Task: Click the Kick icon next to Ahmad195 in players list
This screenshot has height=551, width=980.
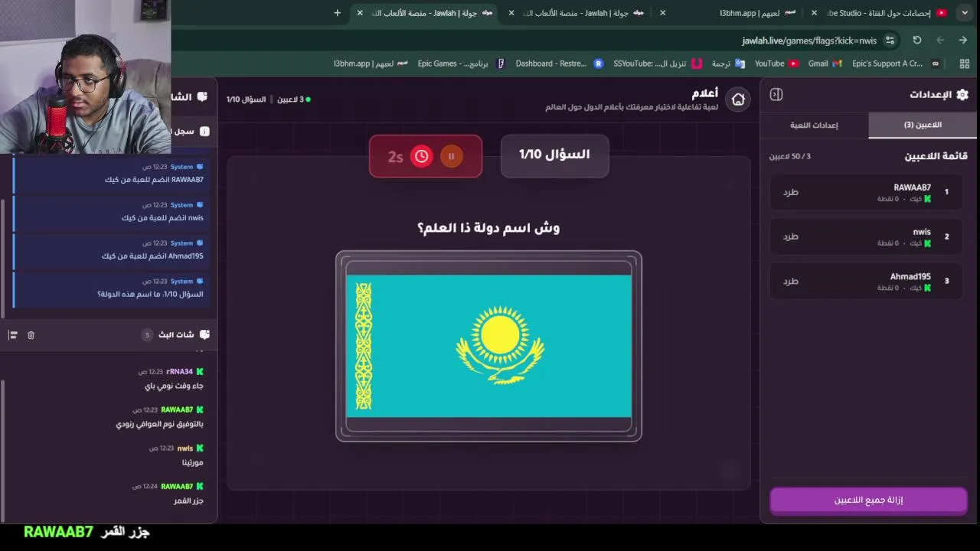Action: pyautogui.click(x=928, y=288)
